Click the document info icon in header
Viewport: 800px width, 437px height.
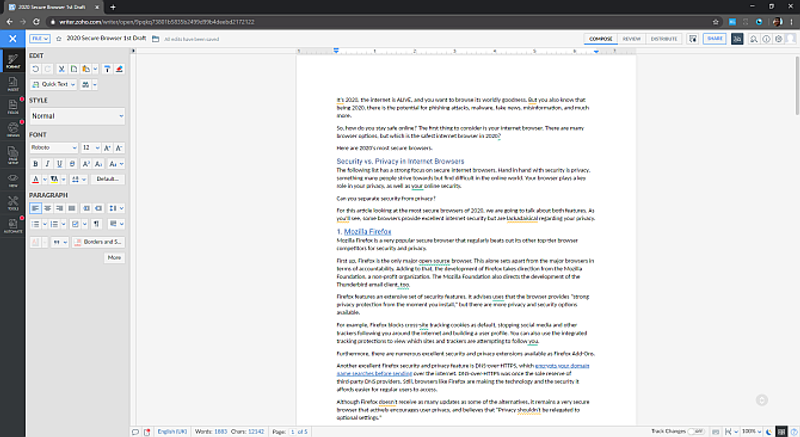coord(766,39)
